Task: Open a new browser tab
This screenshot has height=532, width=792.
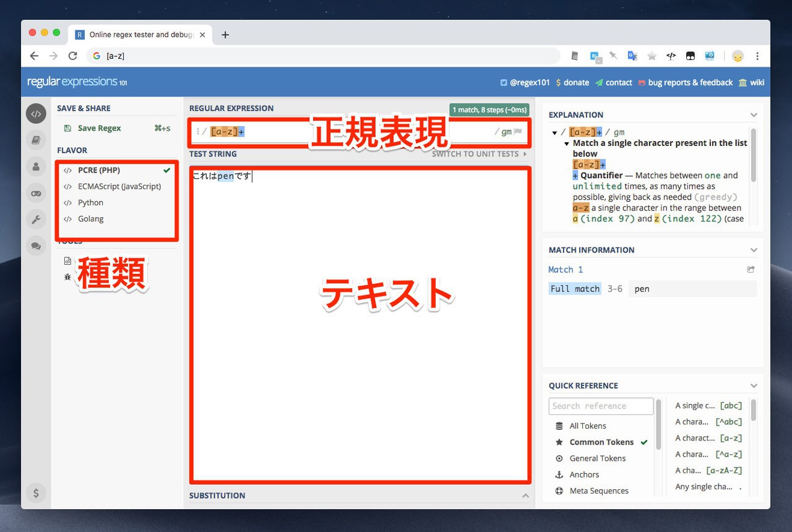Action: 225,35
